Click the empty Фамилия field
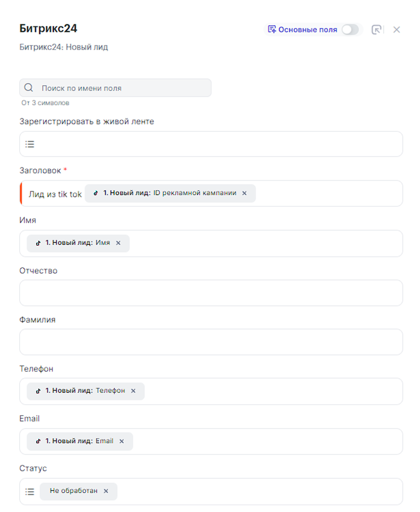Viewport: 420px width, 512px height. [x=211, y=342]
